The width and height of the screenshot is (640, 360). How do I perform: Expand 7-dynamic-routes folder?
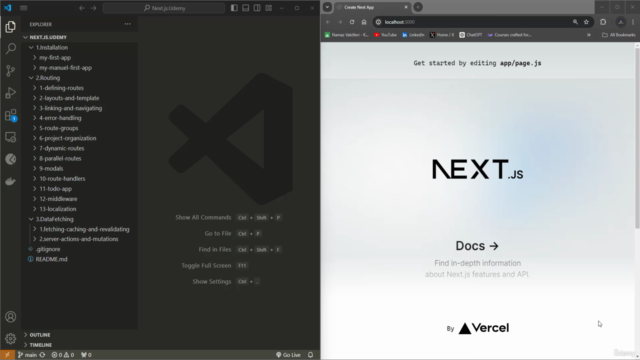point(79,148)
